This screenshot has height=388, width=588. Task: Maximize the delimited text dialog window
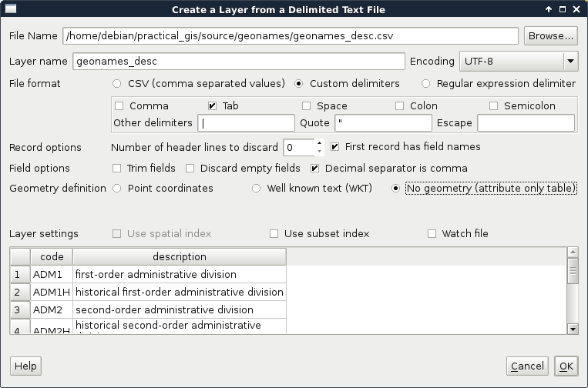(x=563, y=9)
